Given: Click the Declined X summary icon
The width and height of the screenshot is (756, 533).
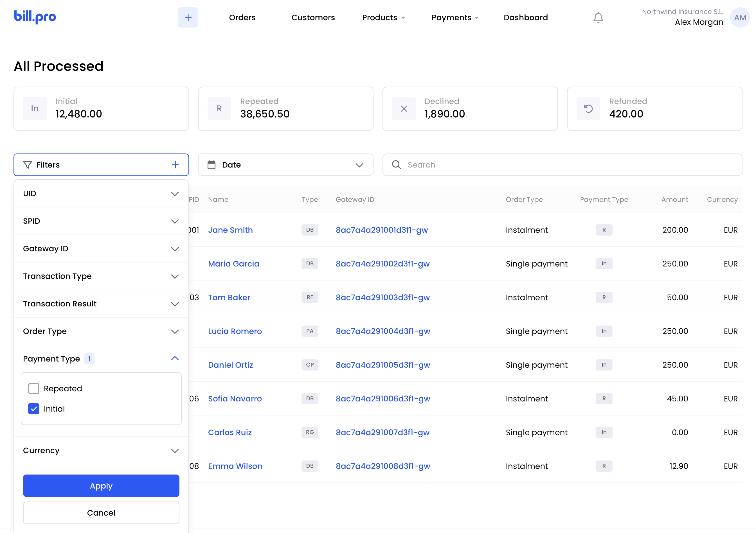Looking at the screenshot, I should point(404,109).
